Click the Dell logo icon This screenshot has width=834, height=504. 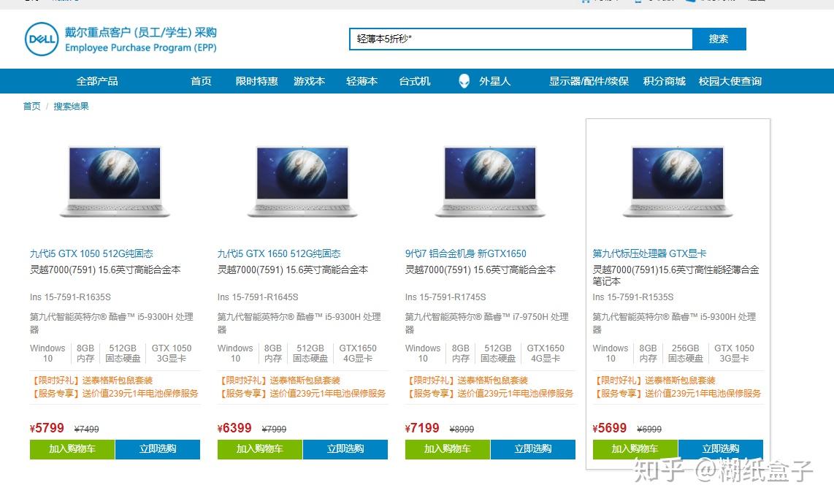(x=42, y=39)
